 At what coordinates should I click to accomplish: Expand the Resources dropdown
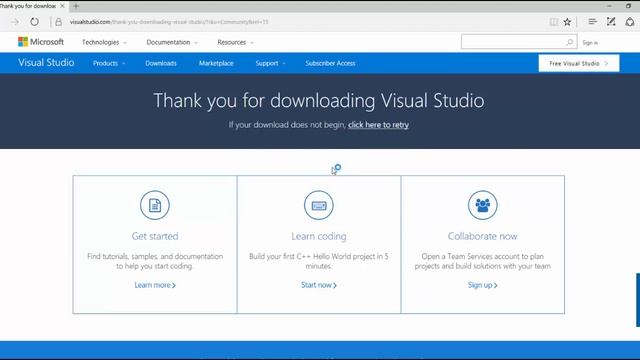[x=235, y=42]
